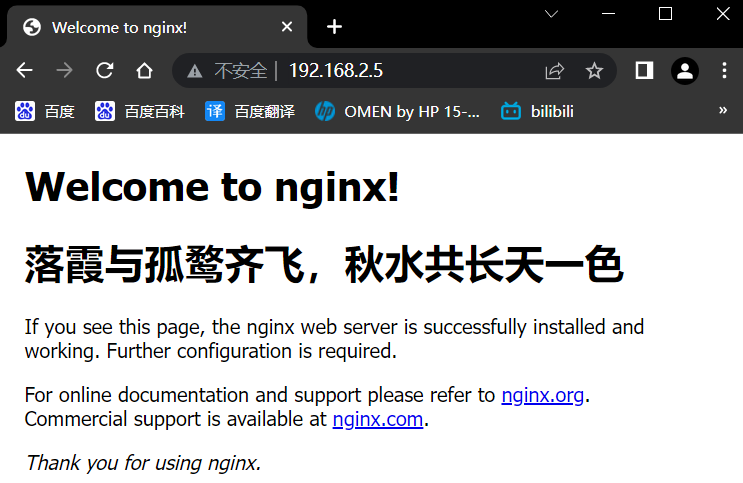Minimize the browser window
Image resolution: width=743 pixels, height=483 pixels.
coord(608,14)
